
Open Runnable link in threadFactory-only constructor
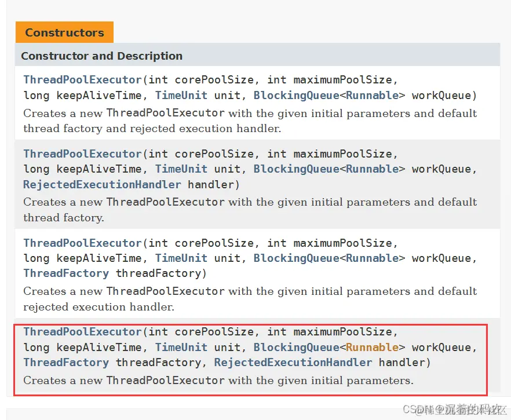pos(372,258)
